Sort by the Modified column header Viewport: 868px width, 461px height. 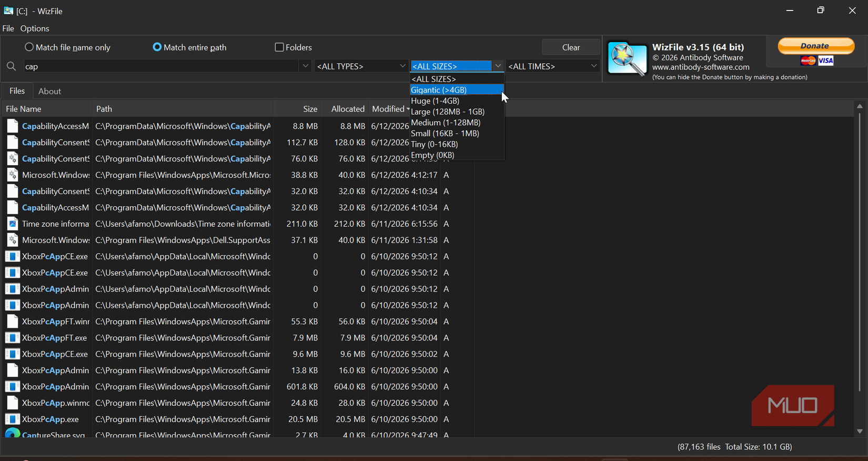tap(390, 109)
